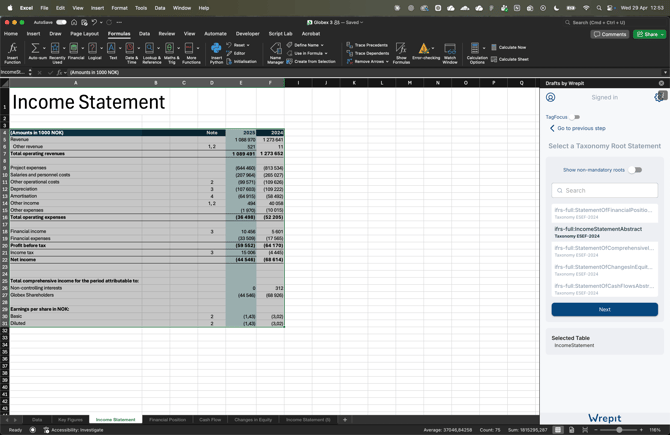This screenshot has width=670, height=435.
Task: Expand the Python Reset dropdown
Action: [248, 45]
